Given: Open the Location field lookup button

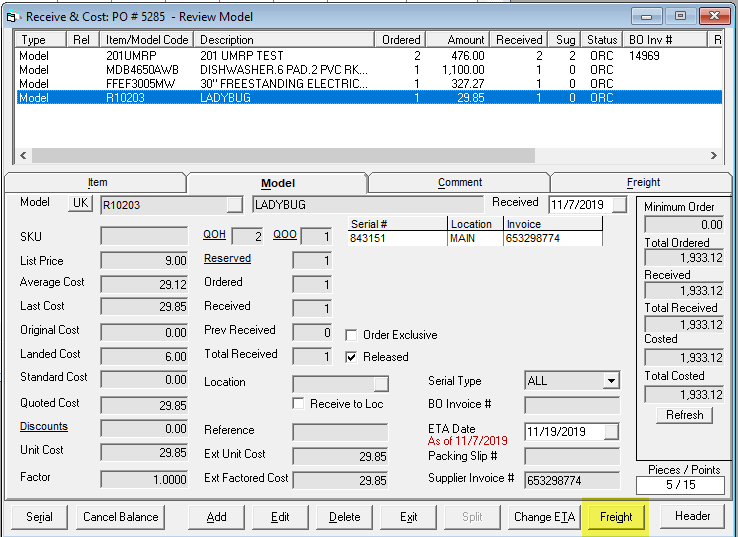Looking at the screenshot, I should pyautogui.click(x=381, y=384).
